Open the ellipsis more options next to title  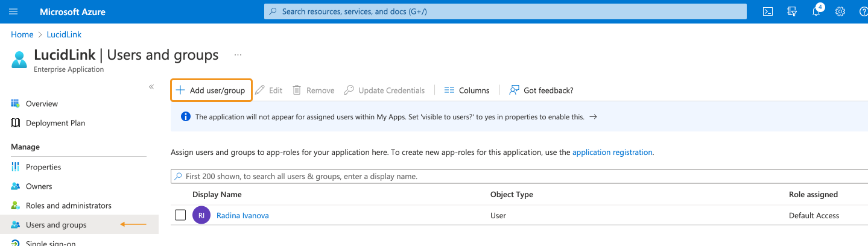[x=238, y=55]
